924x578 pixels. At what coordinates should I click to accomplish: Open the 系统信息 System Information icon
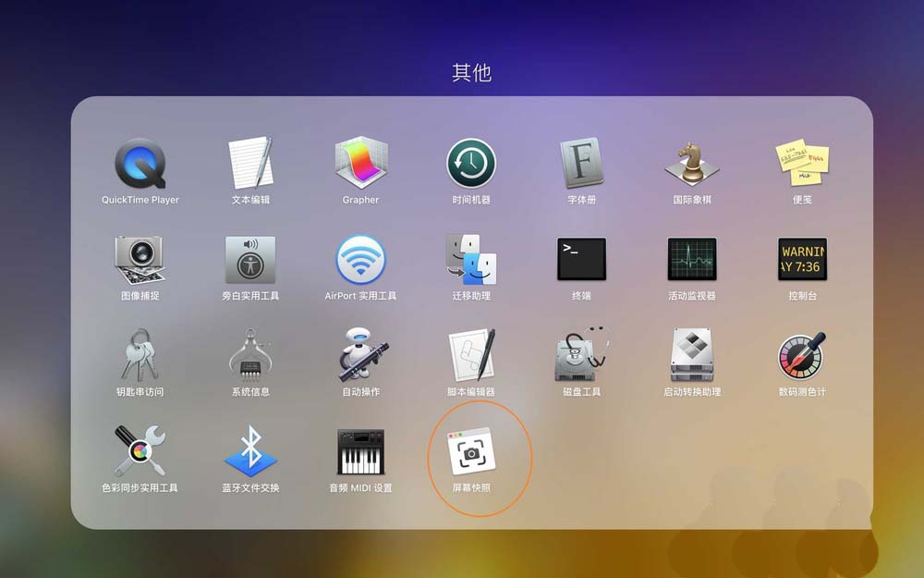click(250, 355)
